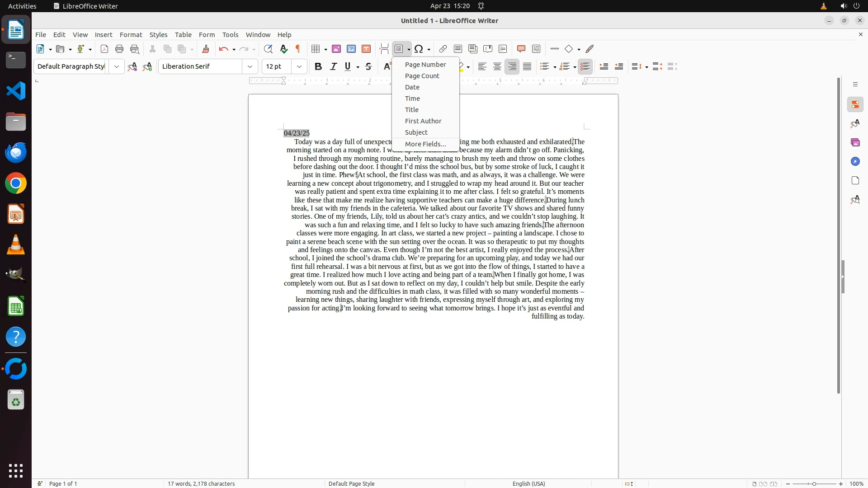The width and height of the screenshot is (868, 488).
Task: Open the Paragraph Style dropdown
Action: tap(117, 66)
